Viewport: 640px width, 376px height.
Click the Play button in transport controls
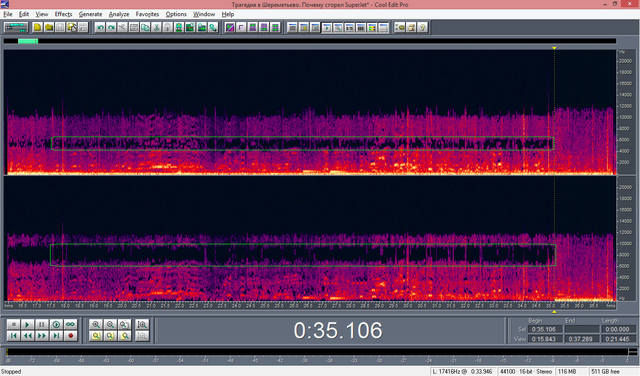(x=27, y=325)
